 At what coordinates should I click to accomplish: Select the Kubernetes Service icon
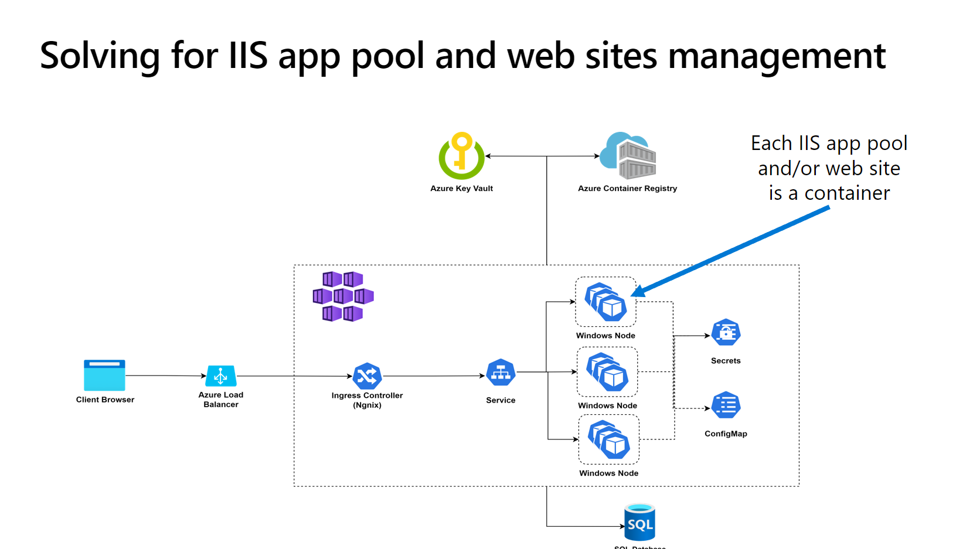point(501,373)
